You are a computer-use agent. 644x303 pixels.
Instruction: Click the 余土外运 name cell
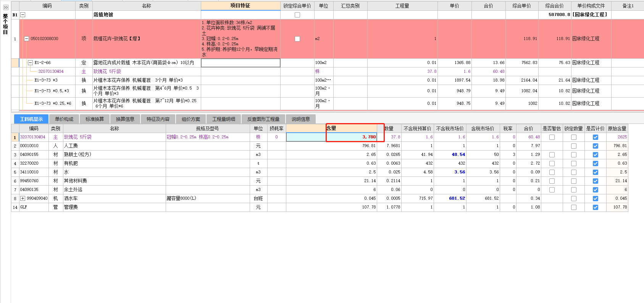point(114,190)
